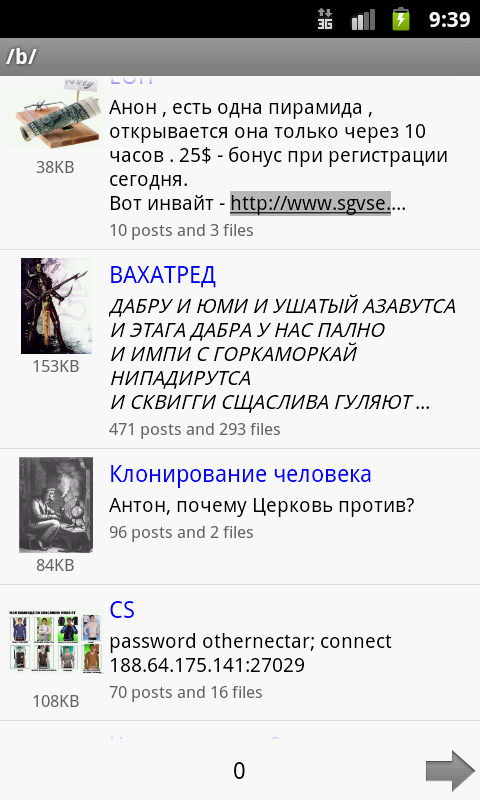The width and height of the screenshot is (480, 800).
Task: Open the Клонирование человека thread
Action: (x=240, y=474)
